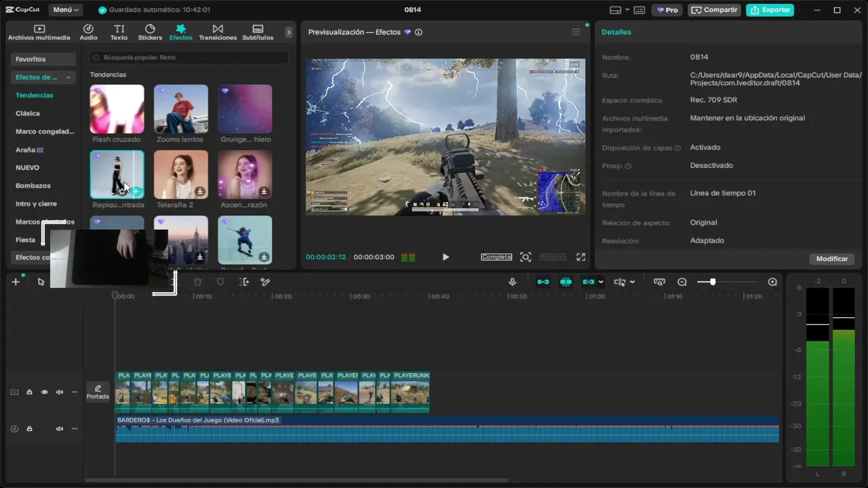The width and height of the screenshot is (868, 488).
Task: Collapse the Efectos de... category
Action: point(43,77)
